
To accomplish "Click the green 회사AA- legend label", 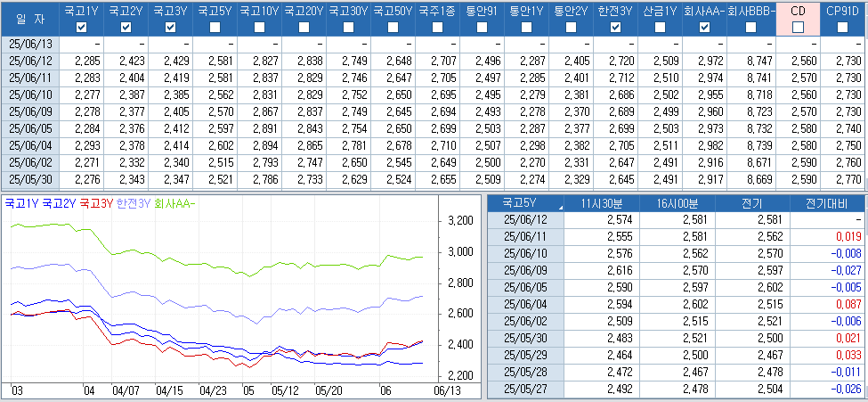I will (175, 203).
